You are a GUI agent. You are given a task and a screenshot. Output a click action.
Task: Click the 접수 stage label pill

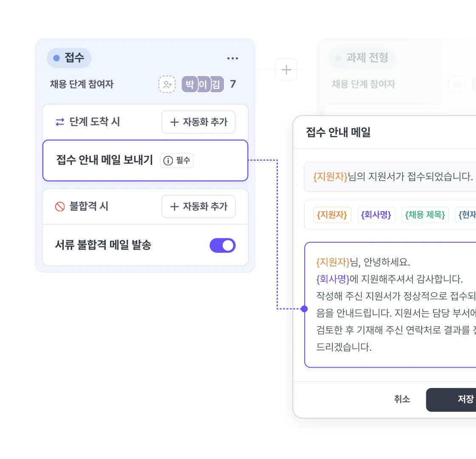(69, 58)
